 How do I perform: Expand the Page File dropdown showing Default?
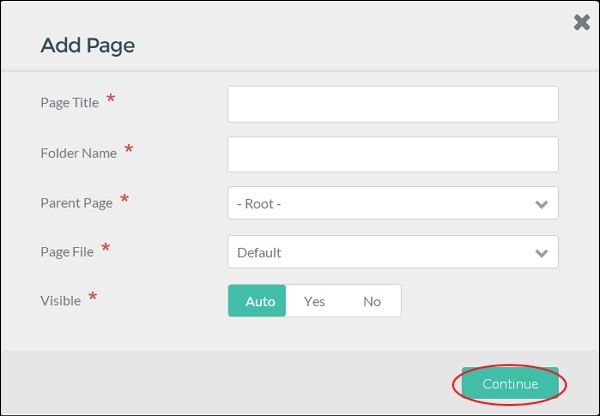380,252
